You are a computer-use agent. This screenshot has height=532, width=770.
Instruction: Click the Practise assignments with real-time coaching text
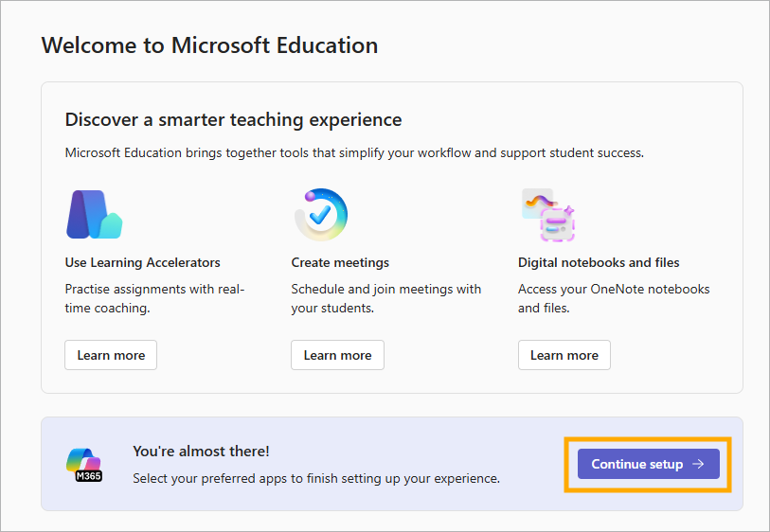point(154,298)
